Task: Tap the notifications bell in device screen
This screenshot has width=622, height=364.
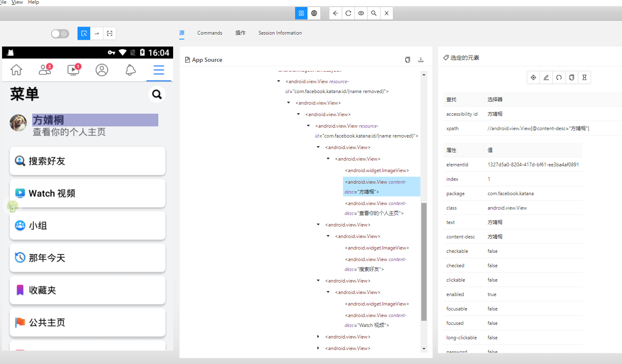Action: pos(131,70)
